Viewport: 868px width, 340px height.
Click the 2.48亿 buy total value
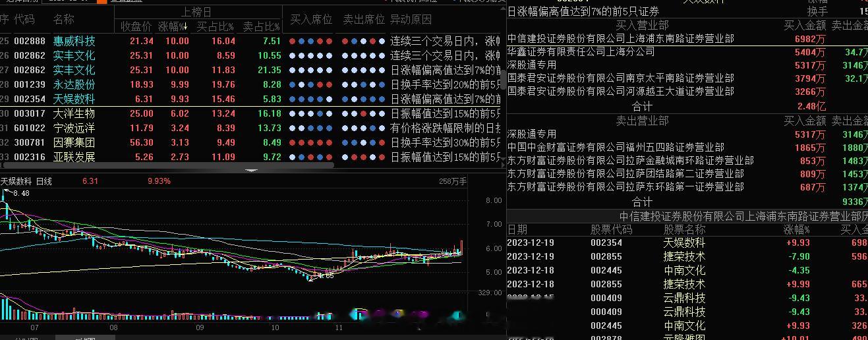coord(811,106)
